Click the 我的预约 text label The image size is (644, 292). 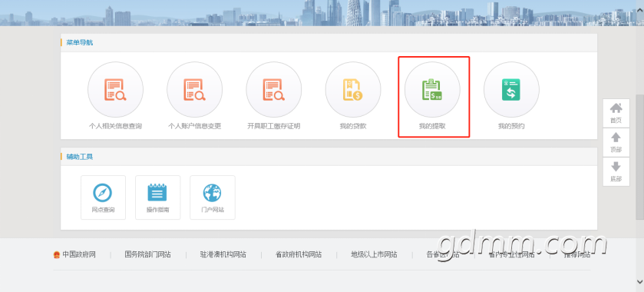pyautogui.click(x=511, y=126)
